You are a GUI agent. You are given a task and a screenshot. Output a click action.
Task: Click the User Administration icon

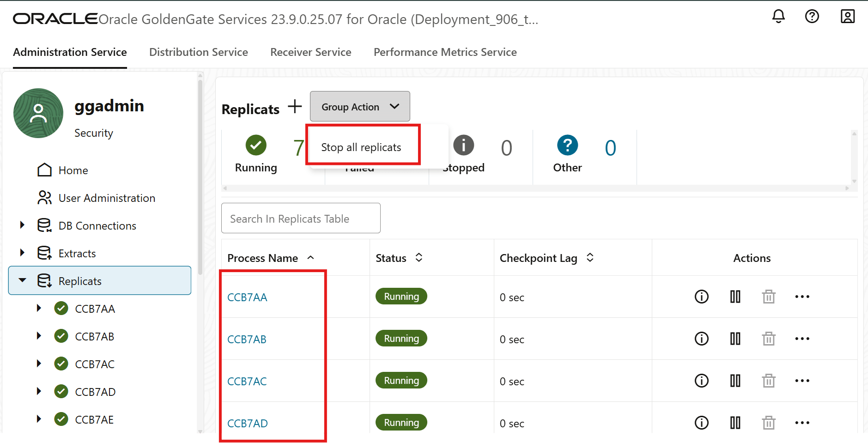45,198
